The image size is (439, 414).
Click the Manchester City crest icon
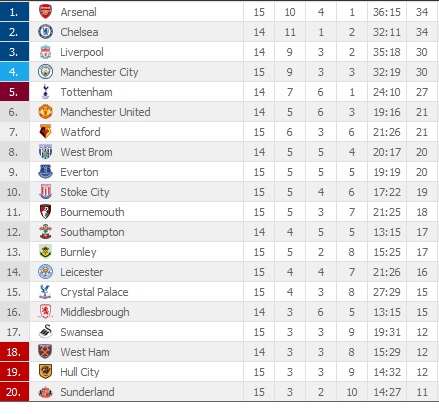(45, 72)
